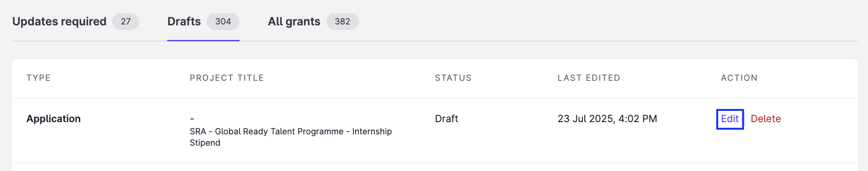Click the purple underline beneath Drafts

click(203, 40)
